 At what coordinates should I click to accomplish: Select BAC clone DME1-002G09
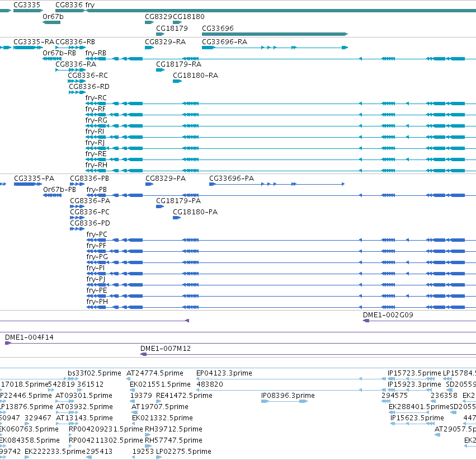click(388, 315)
